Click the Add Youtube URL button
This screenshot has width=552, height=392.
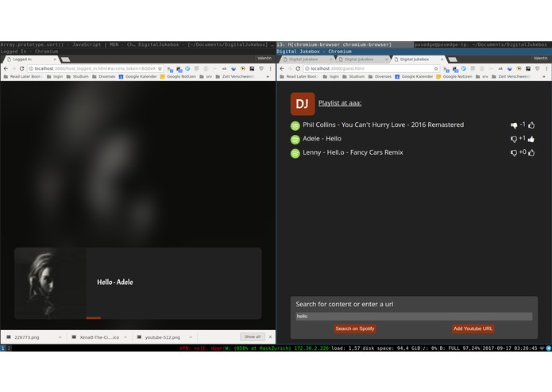(x=473, y=329)
